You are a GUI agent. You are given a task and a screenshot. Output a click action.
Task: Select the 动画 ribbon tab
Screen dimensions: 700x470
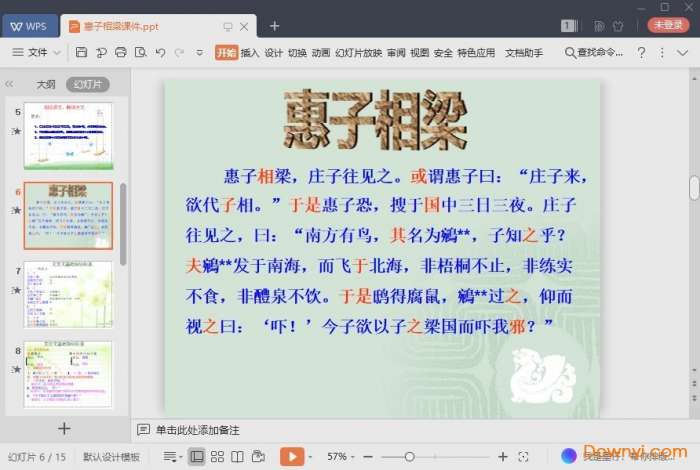[x=321, y=53]
